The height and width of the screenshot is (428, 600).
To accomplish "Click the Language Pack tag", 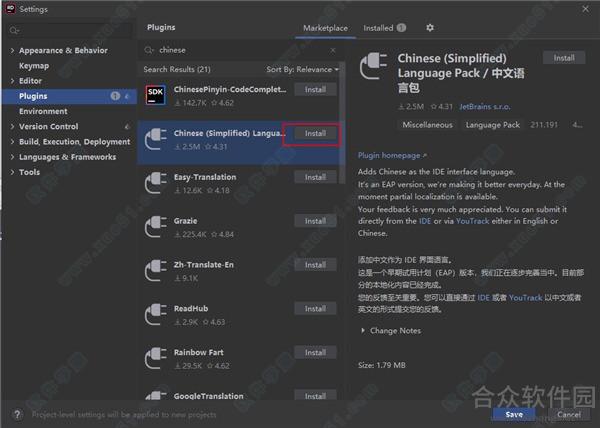I will [x=492, y=125].
